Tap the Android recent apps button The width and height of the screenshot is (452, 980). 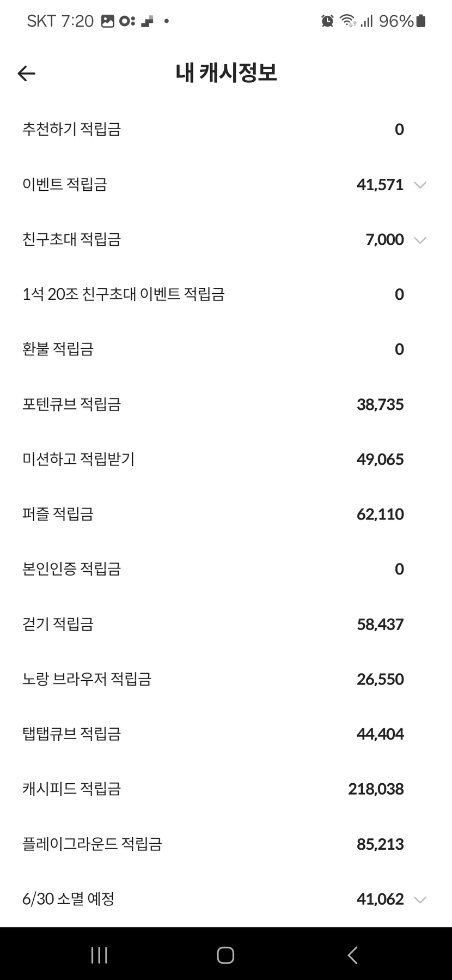click(99, 955)
